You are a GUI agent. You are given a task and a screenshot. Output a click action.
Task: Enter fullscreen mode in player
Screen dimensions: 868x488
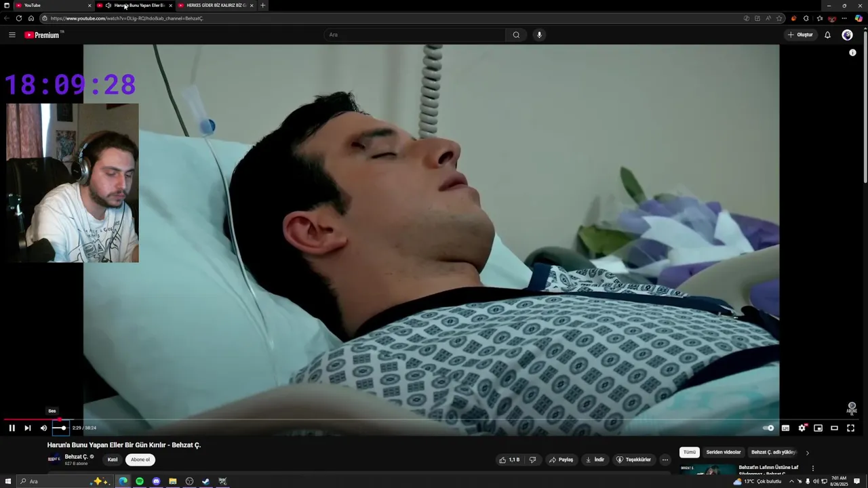pyautogui.click(x=850, y=428)
